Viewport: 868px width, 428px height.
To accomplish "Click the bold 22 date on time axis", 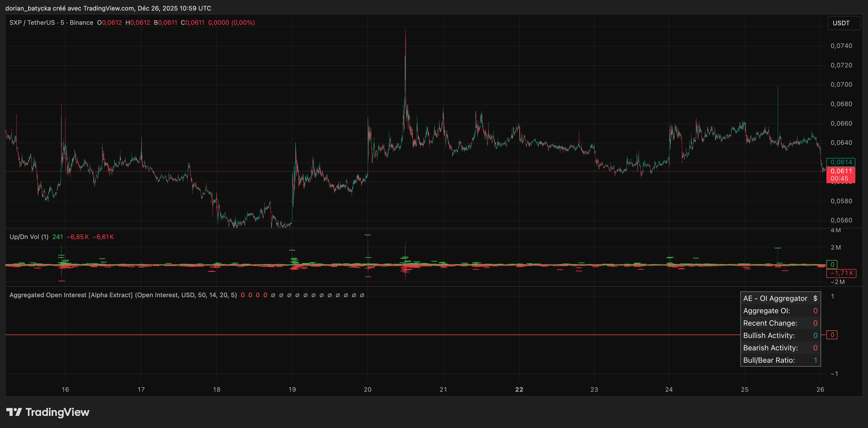I will point(519,390).
